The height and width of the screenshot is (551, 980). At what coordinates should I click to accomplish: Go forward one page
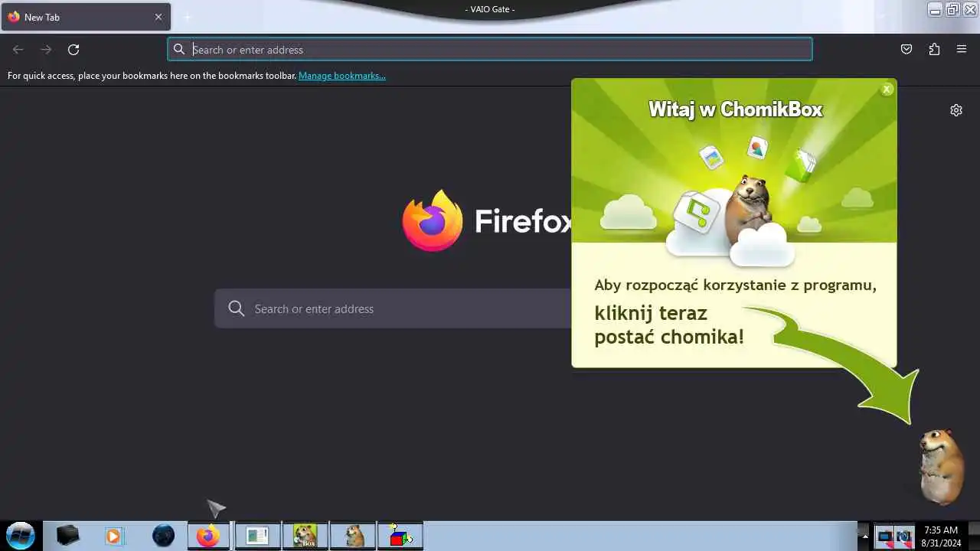point(46,50)
